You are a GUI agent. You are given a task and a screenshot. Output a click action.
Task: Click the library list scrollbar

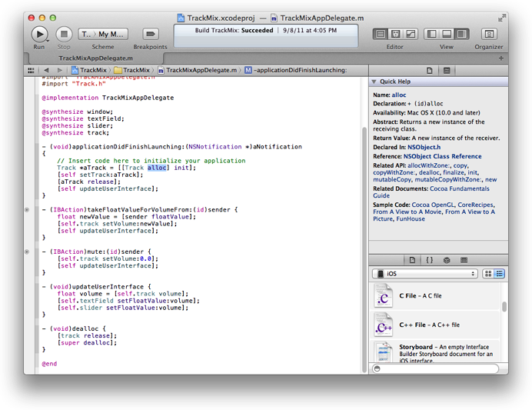click(x=504, y=307)
